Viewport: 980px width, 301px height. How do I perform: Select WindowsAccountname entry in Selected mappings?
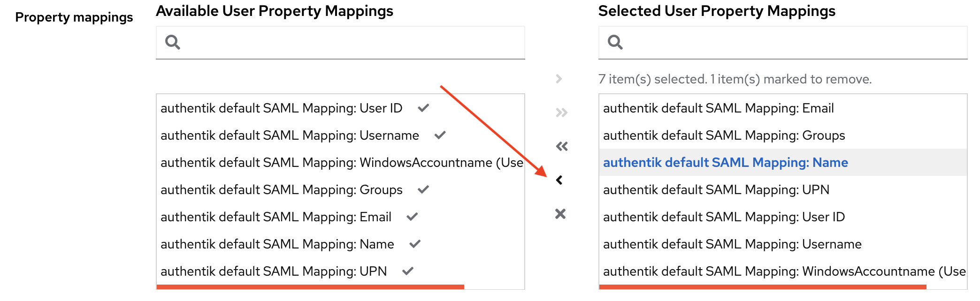click(x=783, y=271)
